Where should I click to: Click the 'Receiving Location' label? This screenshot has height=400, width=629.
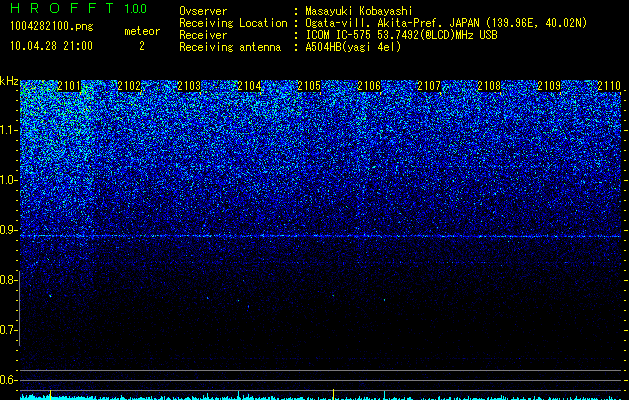coord(233,24)
